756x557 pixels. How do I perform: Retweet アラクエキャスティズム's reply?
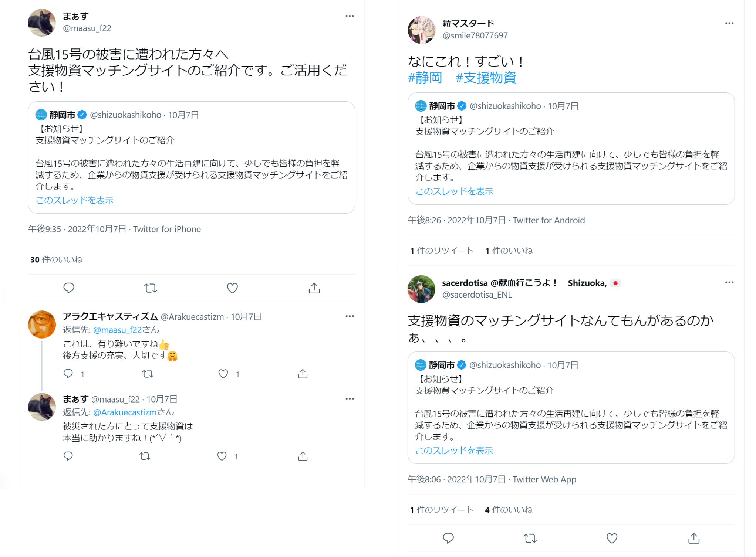click(x=148, y=374)
